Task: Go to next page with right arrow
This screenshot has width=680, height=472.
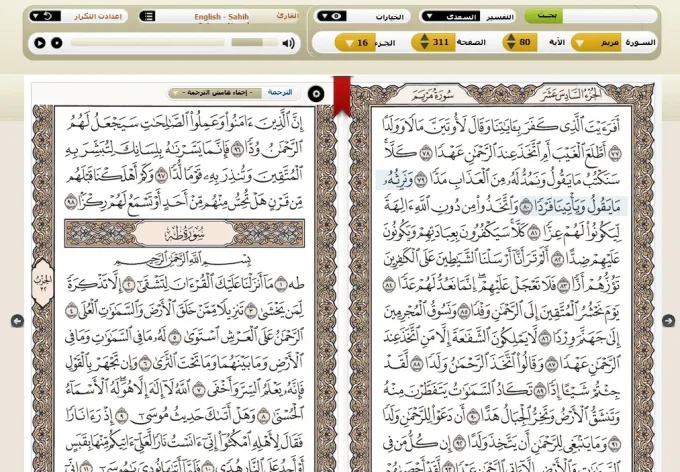Action: pos(668,321)
